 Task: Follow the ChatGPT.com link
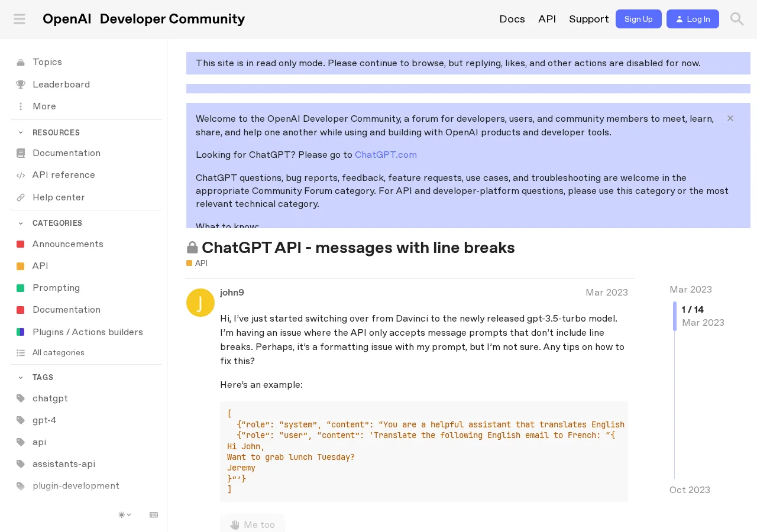point(386,155)
